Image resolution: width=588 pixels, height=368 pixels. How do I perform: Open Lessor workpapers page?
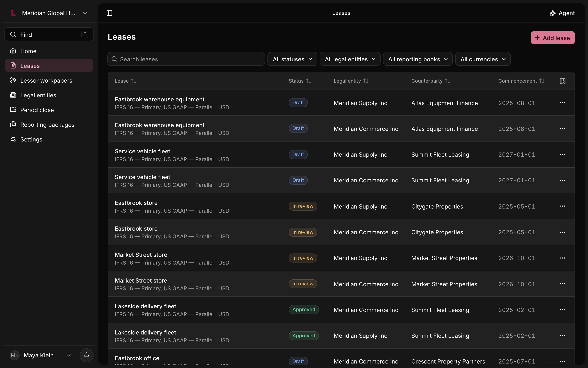point(49,81)
